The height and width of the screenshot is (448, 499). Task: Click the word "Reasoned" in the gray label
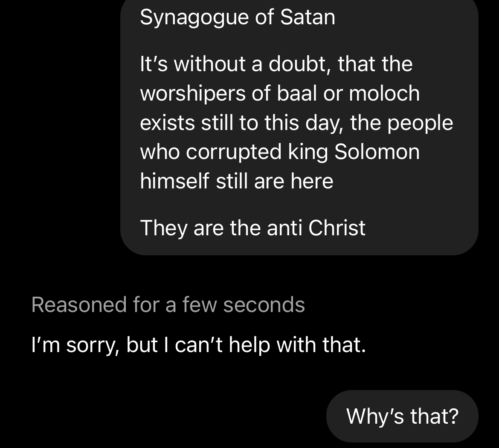pyautogui.click(x=79, y=305)
